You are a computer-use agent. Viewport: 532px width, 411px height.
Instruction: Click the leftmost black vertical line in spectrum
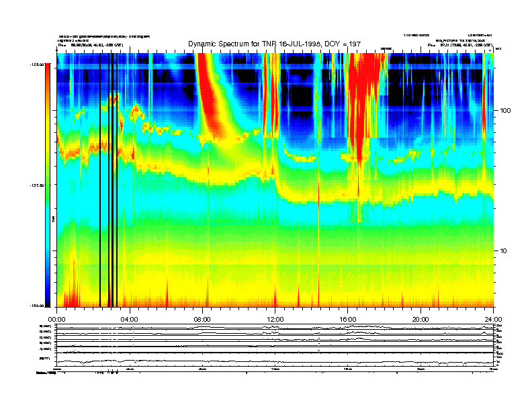100,180
